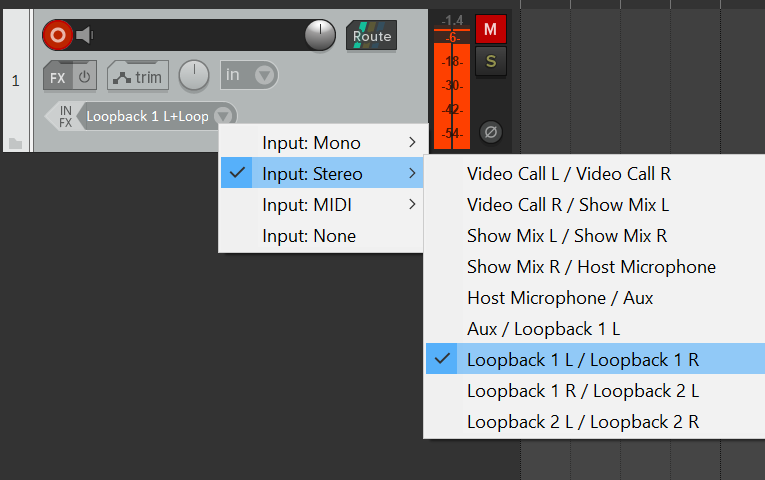
Task: Select Input: None menu item
Action: (321, 236)
